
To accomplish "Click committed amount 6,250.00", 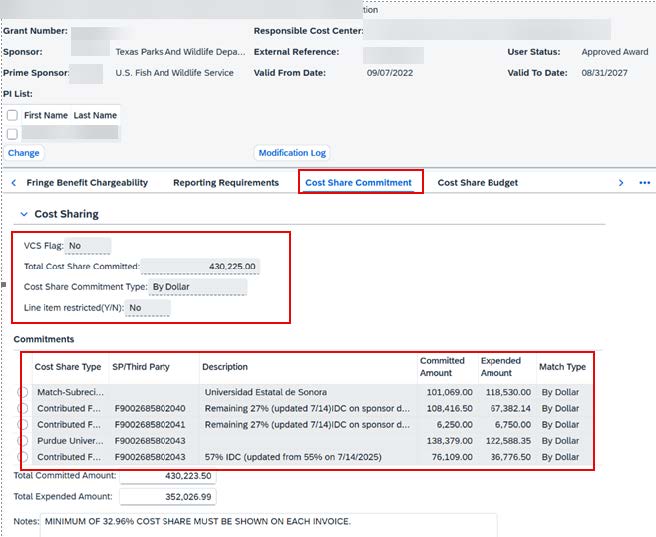I will tap(454, 424).
